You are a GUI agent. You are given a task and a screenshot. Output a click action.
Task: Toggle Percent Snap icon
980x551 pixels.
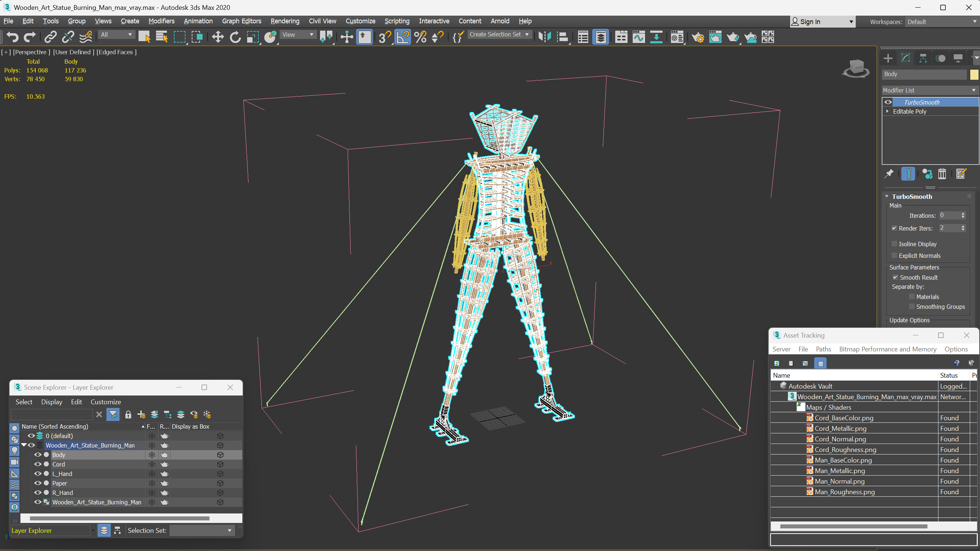click(x=420, y=37)
